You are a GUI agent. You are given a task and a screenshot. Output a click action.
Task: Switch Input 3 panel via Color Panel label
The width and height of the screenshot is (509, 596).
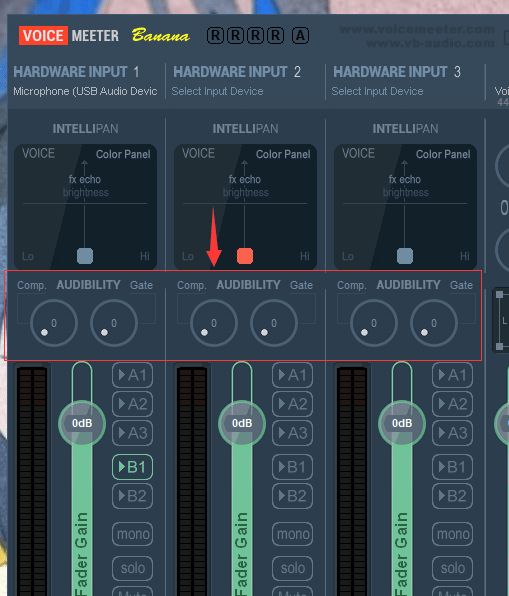click(443, 154)
